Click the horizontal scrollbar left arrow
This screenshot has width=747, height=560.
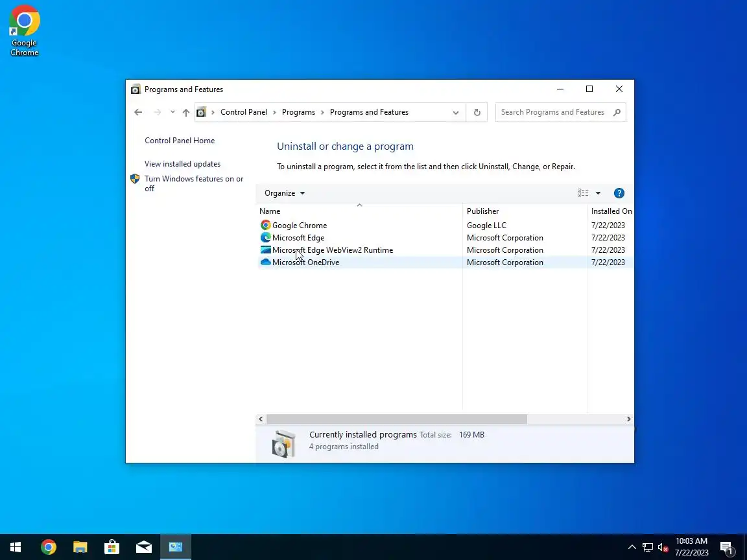tap(261, 419)
